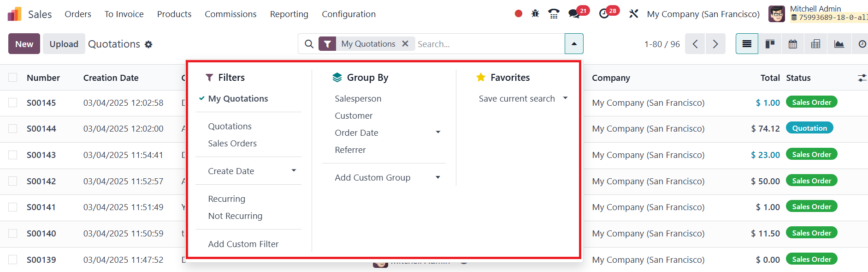This screenshot has width=868, height=272.
Task: Click Add Custom Filter
Action: coord(243,244)
